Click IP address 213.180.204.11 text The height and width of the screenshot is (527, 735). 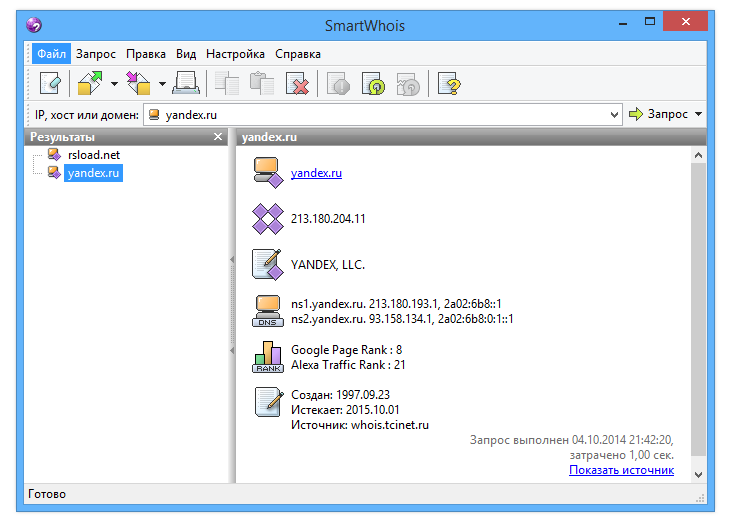[x=328, y=218]
